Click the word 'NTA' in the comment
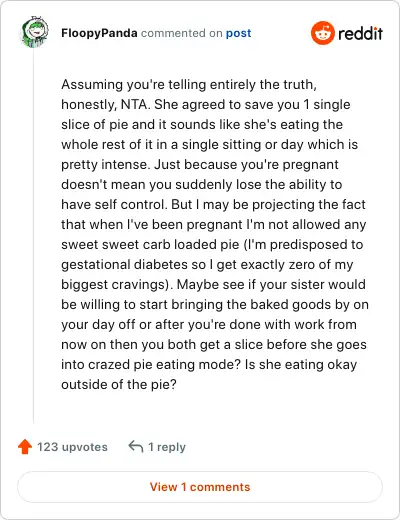Image resolution: width=400 pixels, height=520 pixels. tap(134, 104)
